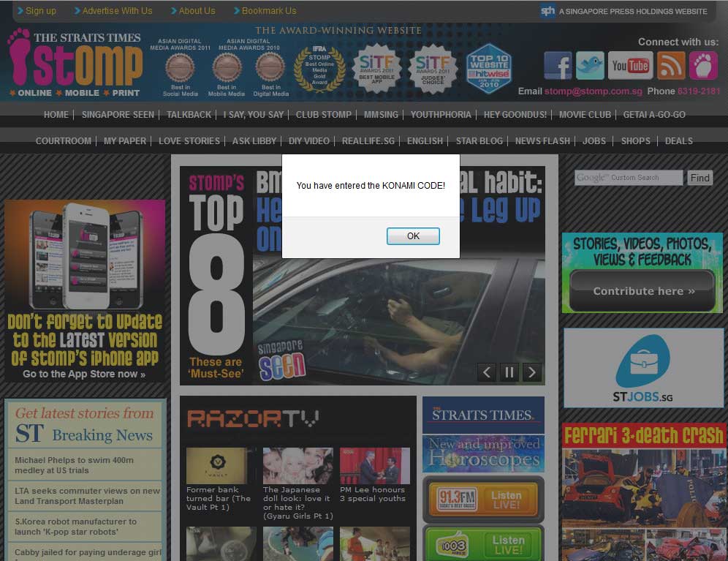Open PM Lee honours youths video thumbnail
The height and width of the screenshot is (561, 728).
(x=375, y=466)
